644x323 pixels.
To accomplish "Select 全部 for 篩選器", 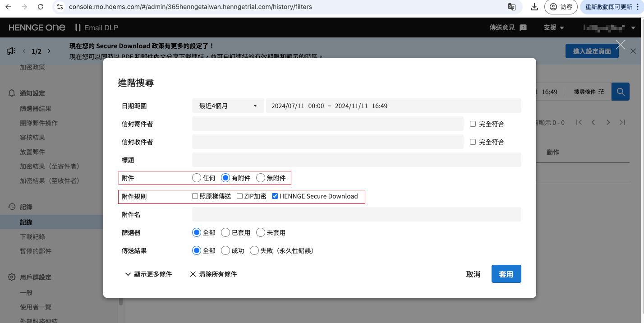I will click(197, 232).
